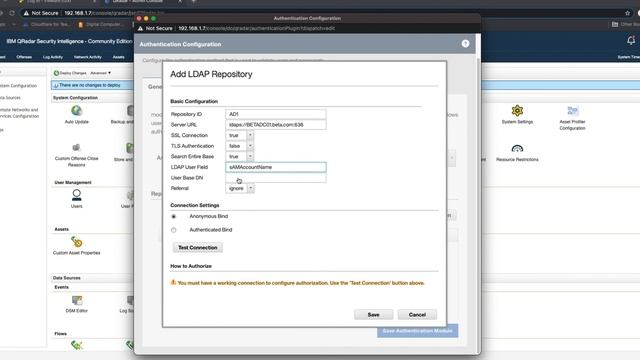640x360 pixels.
Task: Click the browser reload icon
Action: coord(12,13)
